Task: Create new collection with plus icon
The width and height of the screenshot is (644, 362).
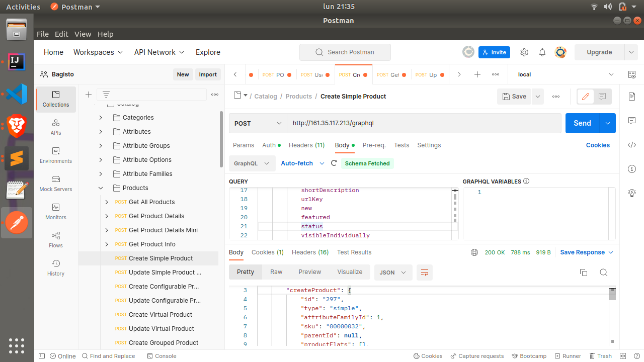Action: point(89,95)
